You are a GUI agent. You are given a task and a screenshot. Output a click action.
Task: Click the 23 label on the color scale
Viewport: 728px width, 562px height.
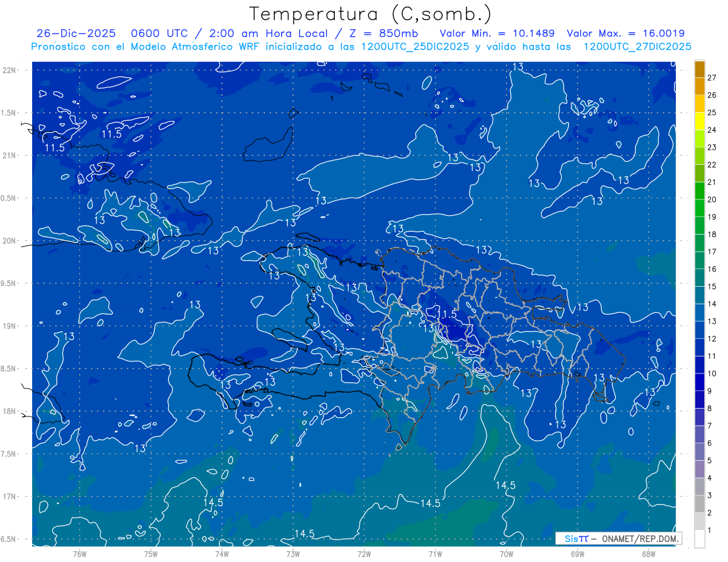click(x=712, y=147)
